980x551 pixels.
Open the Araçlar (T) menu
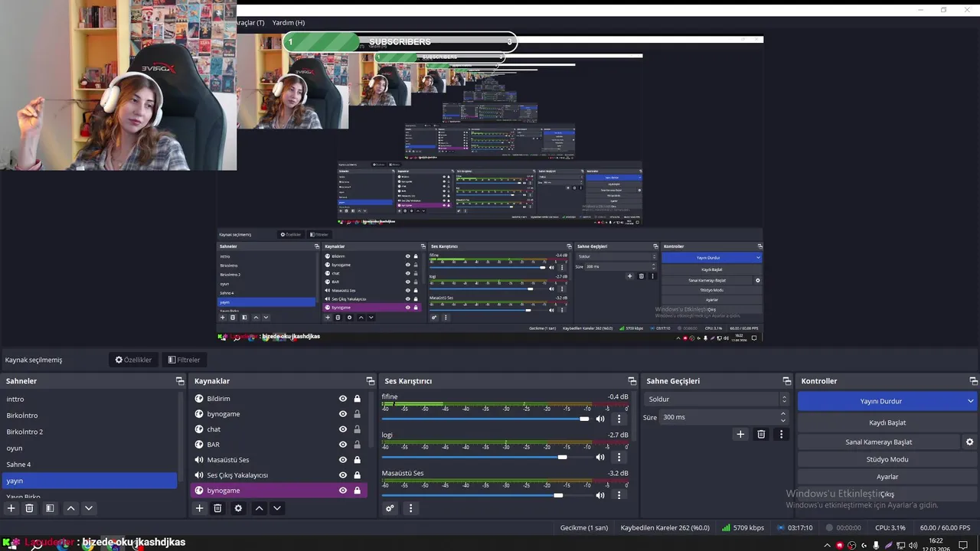click(250, 23)
